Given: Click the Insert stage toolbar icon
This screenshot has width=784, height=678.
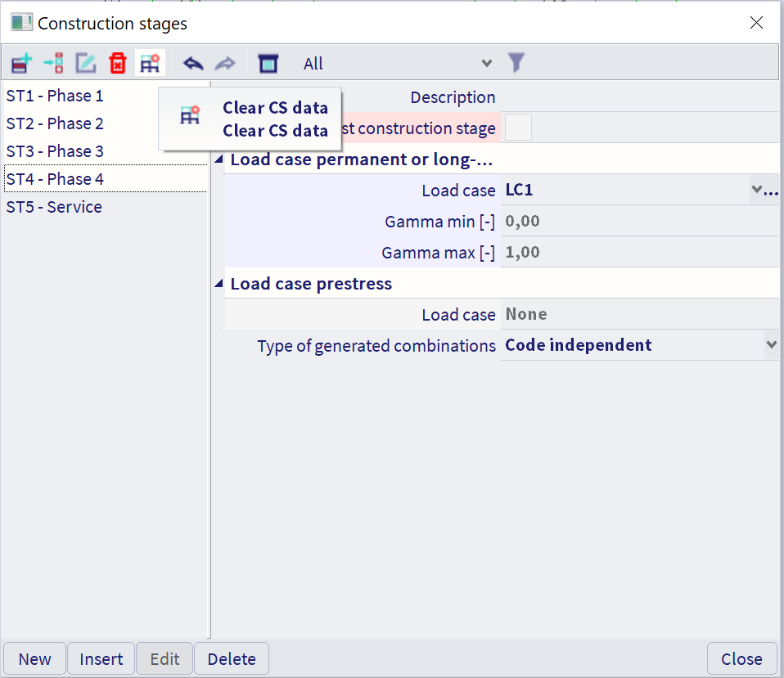Looking at the screenshot, I should click(53, 63).
